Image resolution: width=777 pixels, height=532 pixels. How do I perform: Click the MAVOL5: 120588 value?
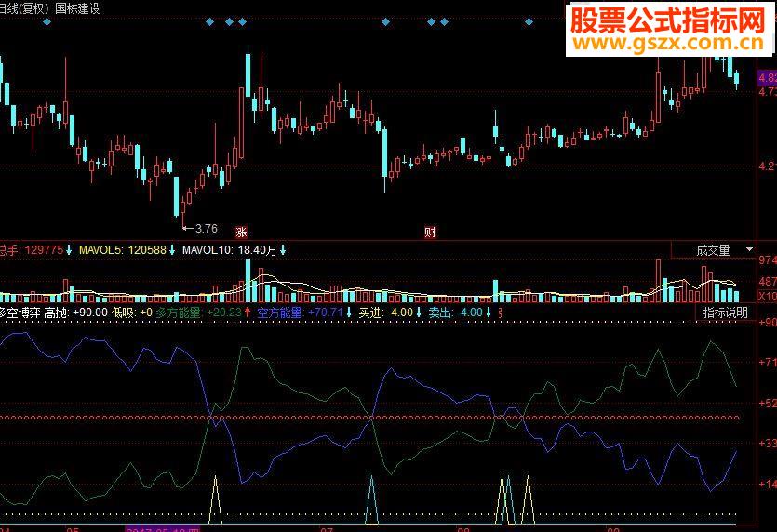(123, 250)
